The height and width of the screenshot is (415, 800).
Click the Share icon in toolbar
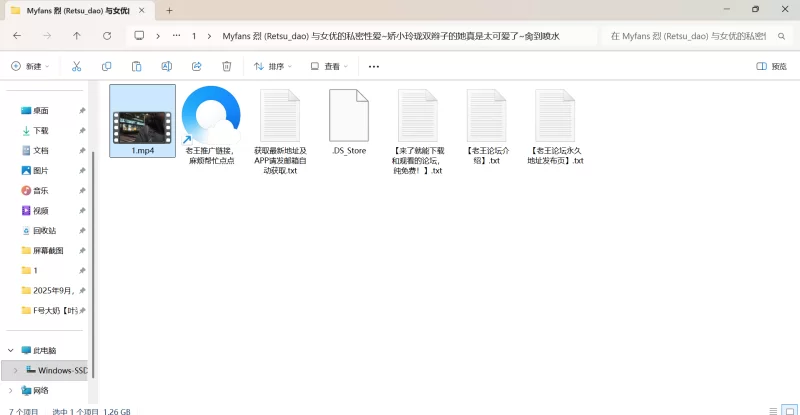[x=196, y=66]
